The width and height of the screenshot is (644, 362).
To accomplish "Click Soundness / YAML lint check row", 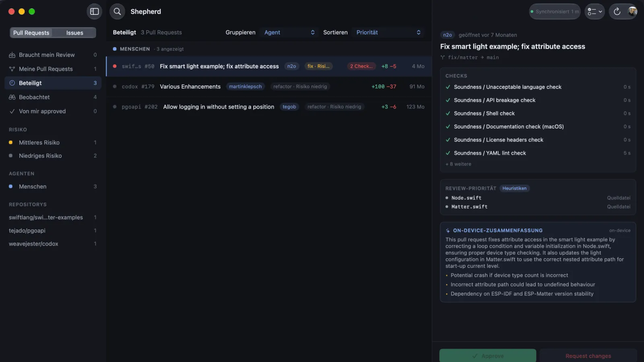I will (538, 153).
